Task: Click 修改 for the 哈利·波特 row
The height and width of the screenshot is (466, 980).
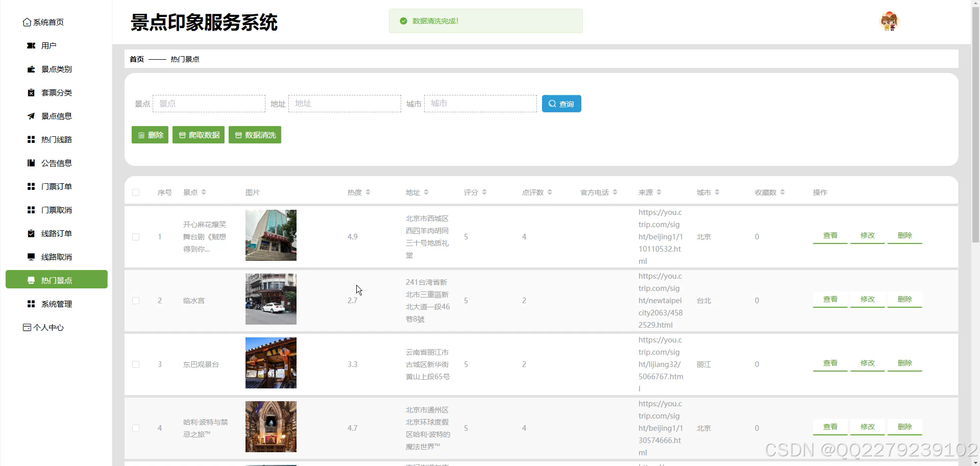Action: (868, 427)
